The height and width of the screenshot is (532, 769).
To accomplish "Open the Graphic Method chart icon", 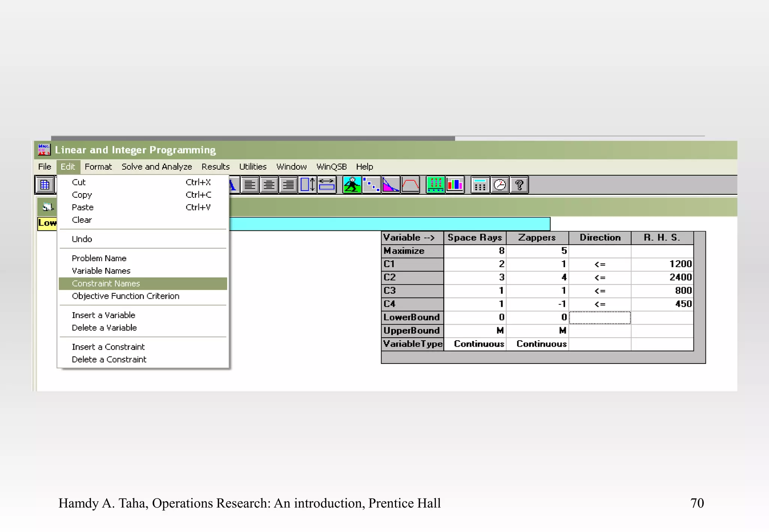I will (x=391, y=185).
